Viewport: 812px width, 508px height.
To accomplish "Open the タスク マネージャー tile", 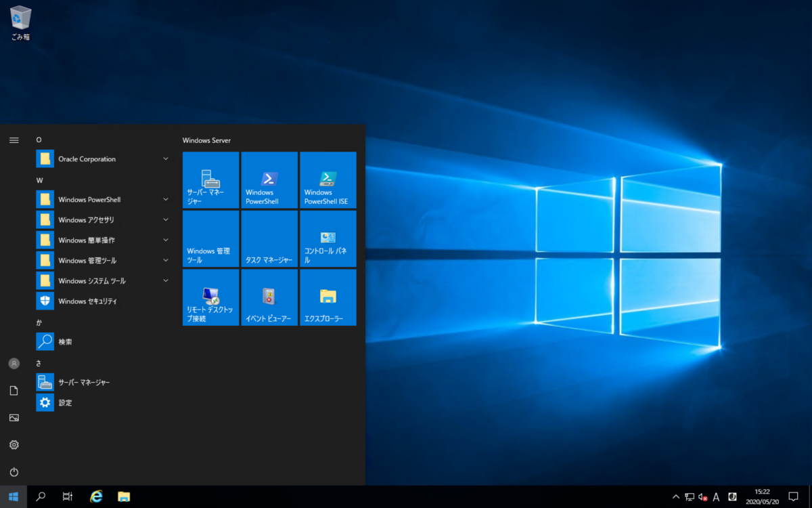I will click(x=269, y=238).
